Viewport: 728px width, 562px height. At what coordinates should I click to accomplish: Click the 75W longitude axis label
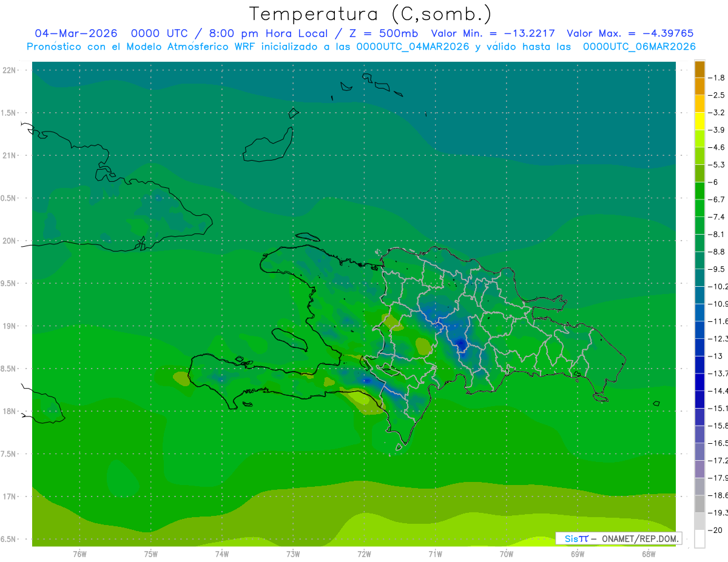point(151,554)
